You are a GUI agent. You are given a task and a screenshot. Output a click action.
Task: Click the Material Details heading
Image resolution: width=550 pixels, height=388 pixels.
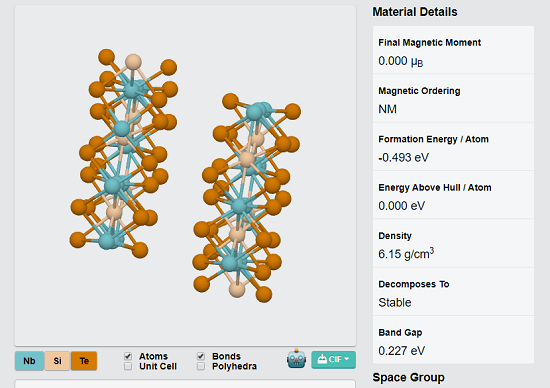pos(415,12)
